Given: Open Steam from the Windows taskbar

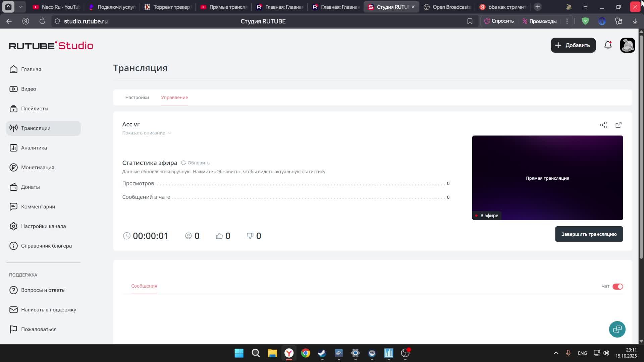Looking at the screenshot, I should coord(322,353).
